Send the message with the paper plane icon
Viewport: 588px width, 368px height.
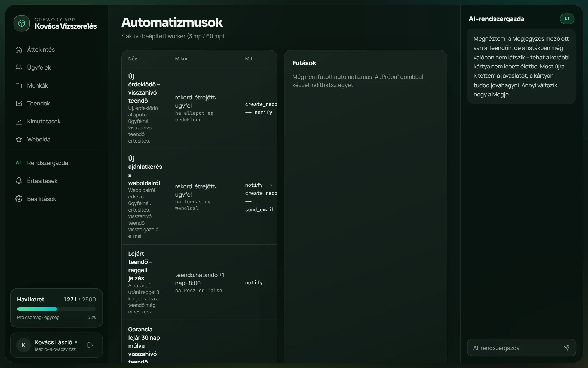point(567,348)
